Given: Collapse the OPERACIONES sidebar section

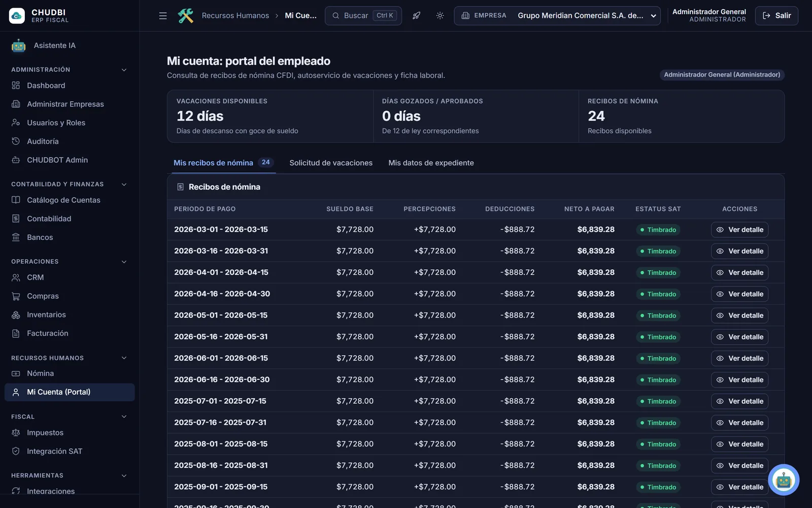Looking at the screenshot, I should click(x=124, y=262).
